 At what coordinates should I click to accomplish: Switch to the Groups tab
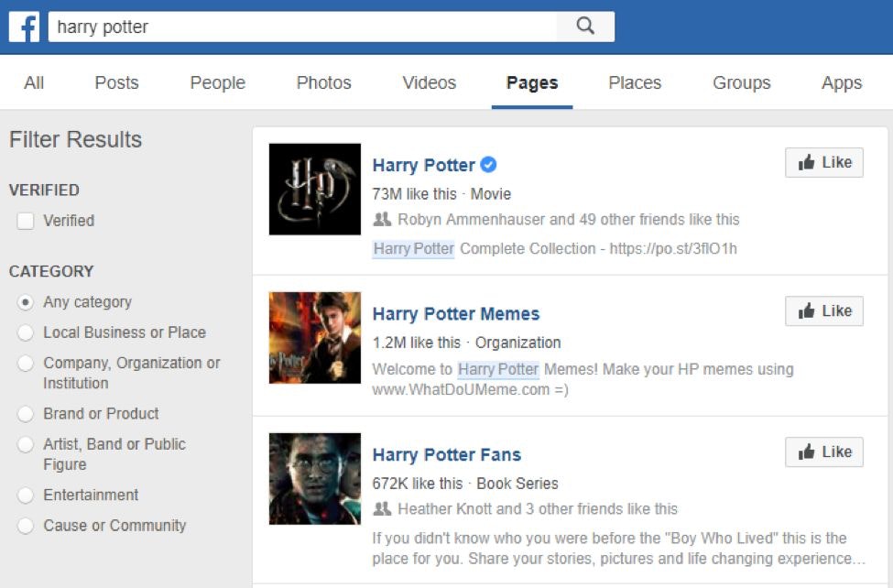coord(741,83)
